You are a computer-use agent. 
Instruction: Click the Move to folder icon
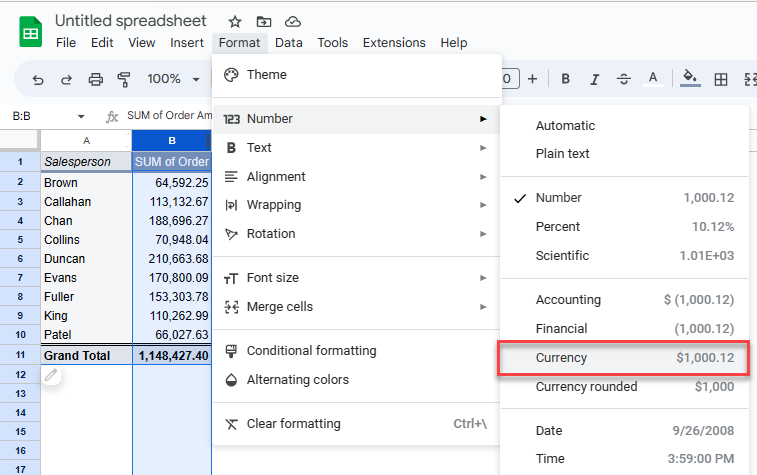click(264, 21)
